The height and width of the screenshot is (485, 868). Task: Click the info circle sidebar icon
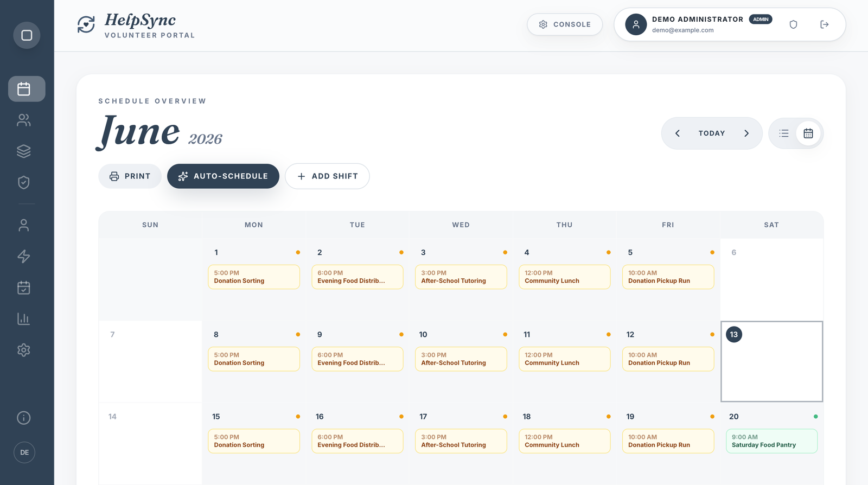24,418
